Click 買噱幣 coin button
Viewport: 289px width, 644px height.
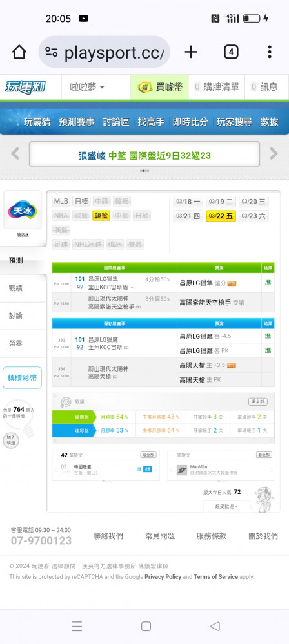click(159, 87)
